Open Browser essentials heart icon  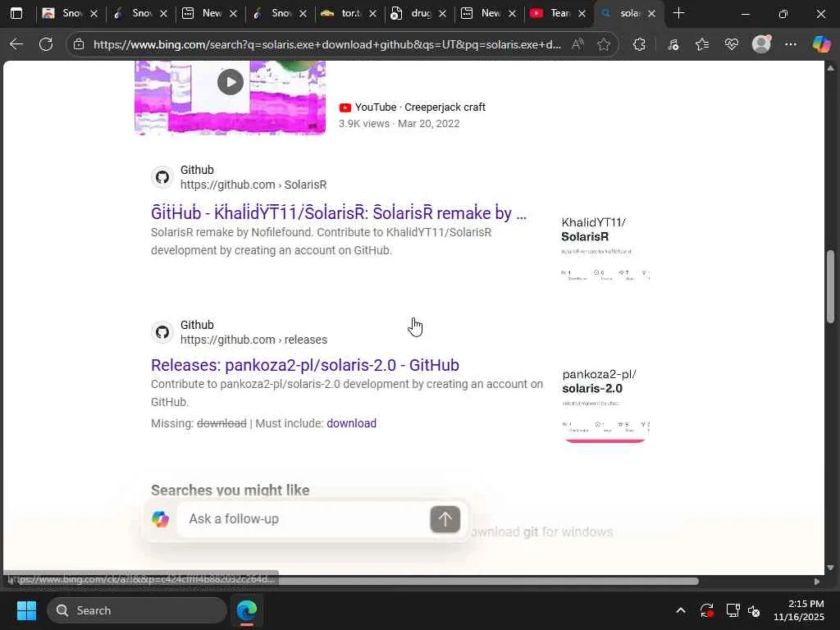point(731,44)
